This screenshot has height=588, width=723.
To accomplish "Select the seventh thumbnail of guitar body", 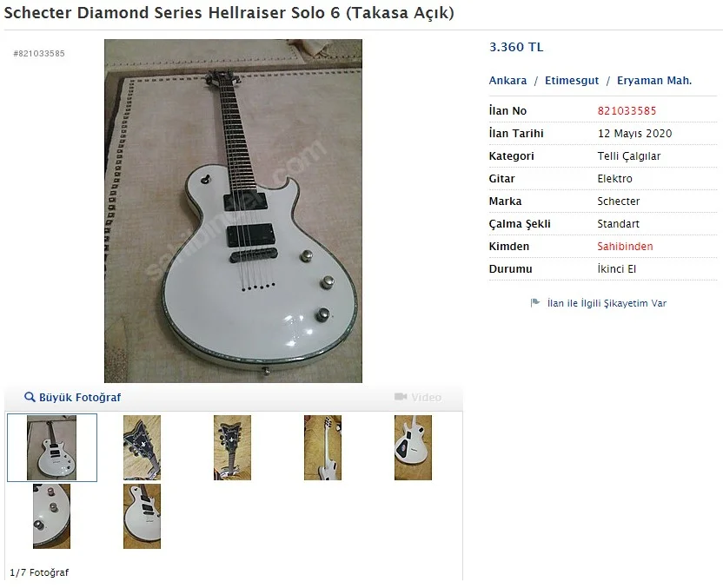I will [142, 516].
